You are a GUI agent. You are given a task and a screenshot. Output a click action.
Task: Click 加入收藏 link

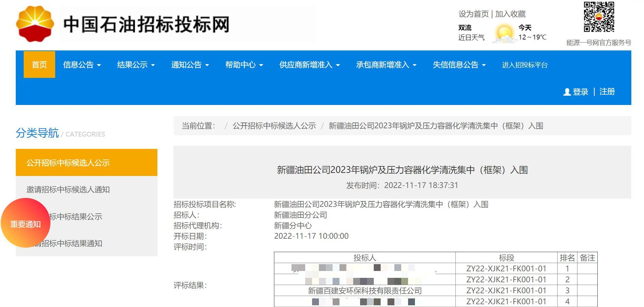click(510, 14)
